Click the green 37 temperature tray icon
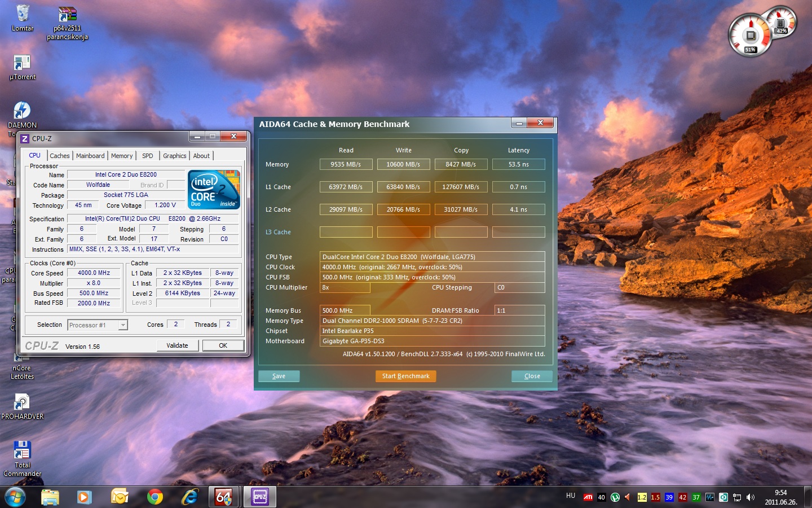The height and width of the screenshot is (508, 812). [x=696, y=497]
